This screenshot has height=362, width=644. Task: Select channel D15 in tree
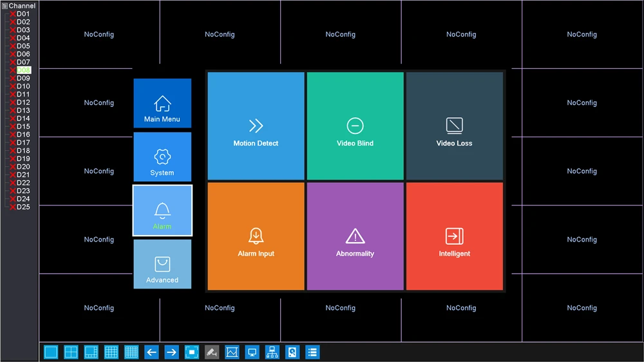tap(23, 126)
